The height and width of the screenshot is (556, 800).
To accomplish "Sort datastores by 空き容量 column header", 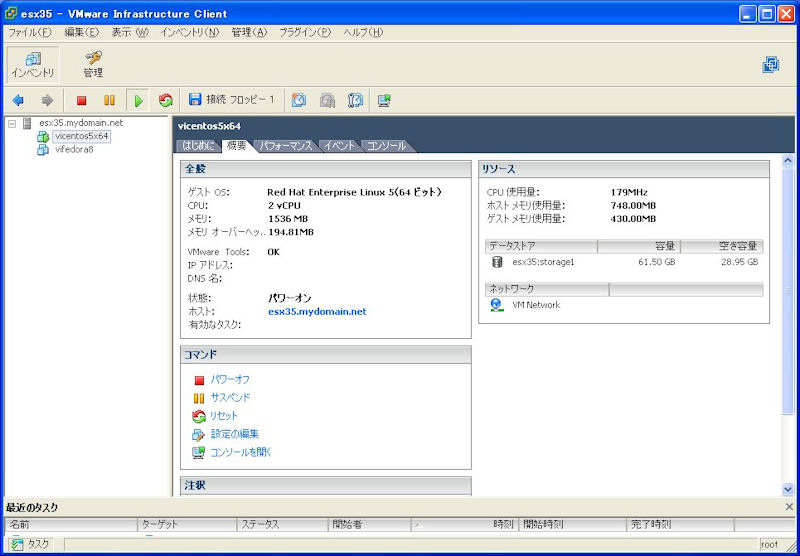I will click(721, 246).
